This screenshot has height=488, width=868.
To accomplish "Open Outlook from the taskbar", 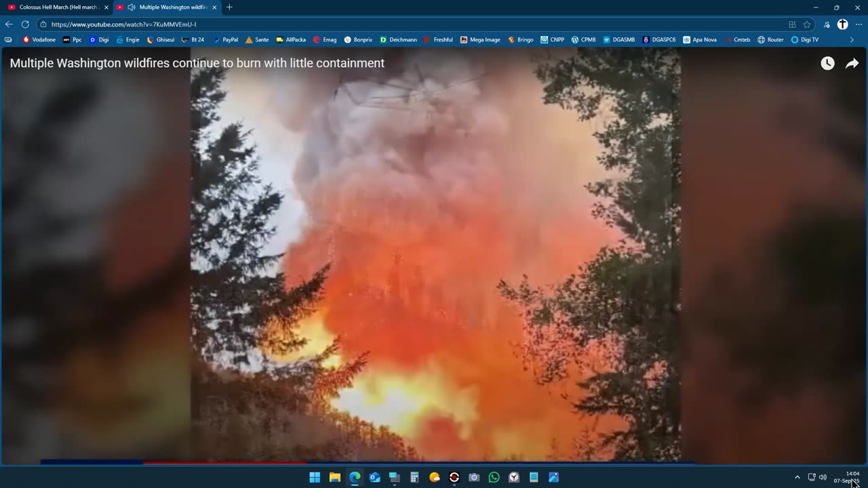I will pyautogui.click(x=375, y=477).
